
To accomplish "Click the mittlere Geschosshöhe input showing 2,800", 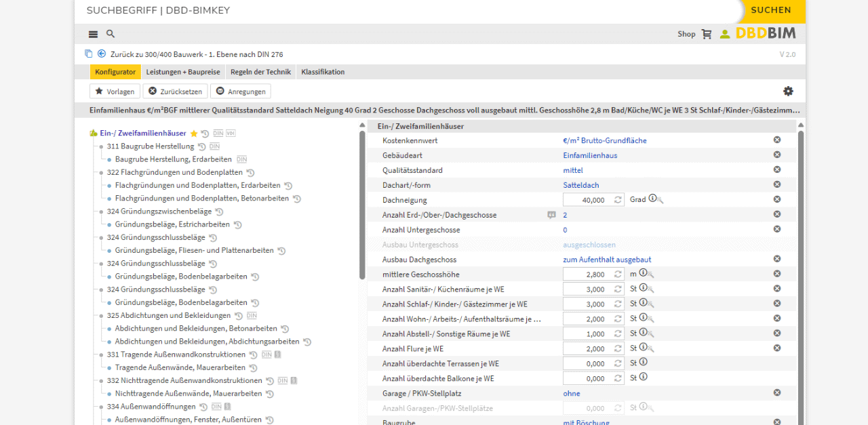I will tap(593, 275).
